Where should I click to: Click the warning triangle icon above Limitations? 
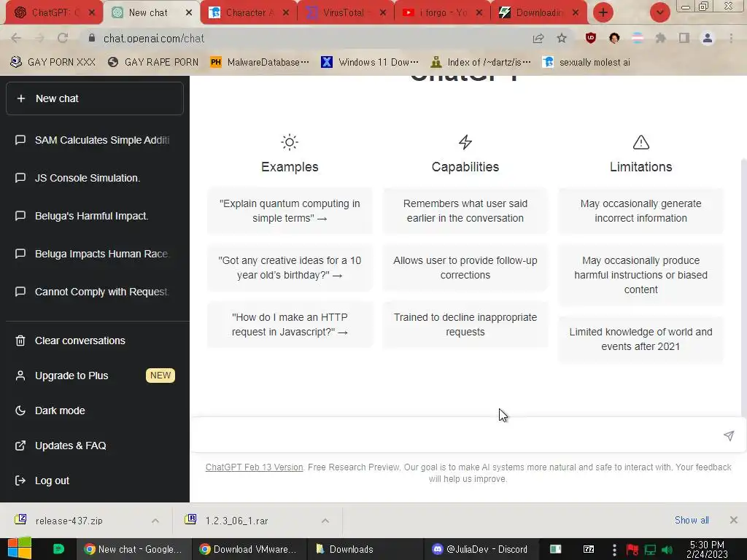pyautogui.click(x=641, y=142)
